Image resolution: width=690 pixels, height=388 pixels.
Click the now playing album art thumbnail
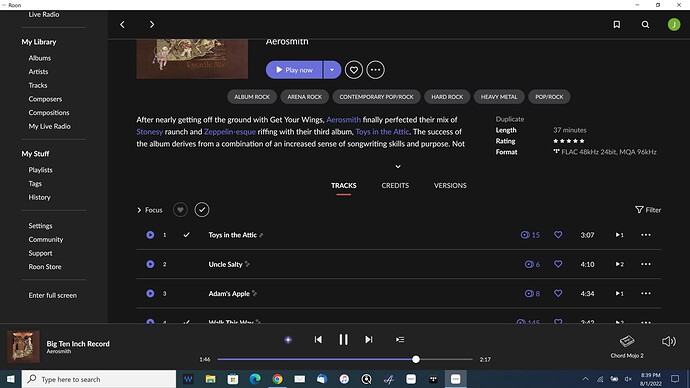click(23, 347)
